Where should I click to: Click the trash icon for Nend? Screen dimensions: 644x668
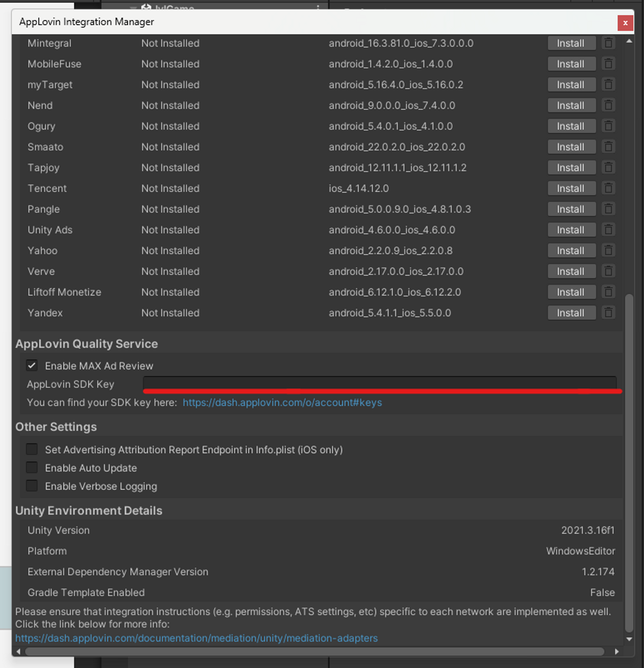coord(608,105)
